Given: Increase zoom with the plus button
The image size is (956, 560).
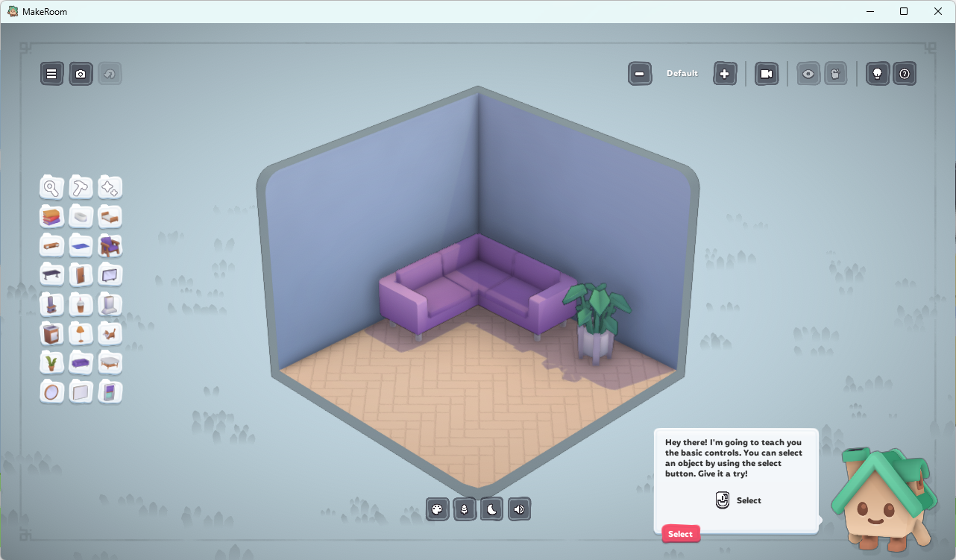Looking at the screenshot, I should coord(725,74).
